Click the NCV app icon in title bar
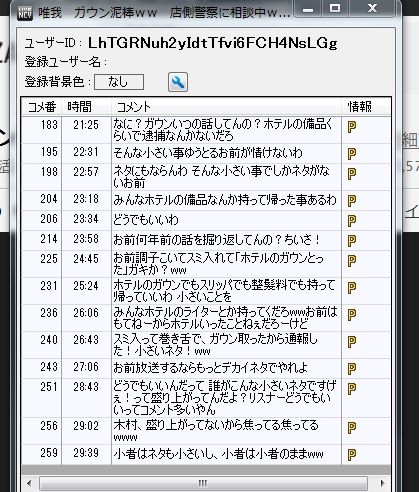The image size is (419, 492). pyautogui.click(x=25, y=13)
